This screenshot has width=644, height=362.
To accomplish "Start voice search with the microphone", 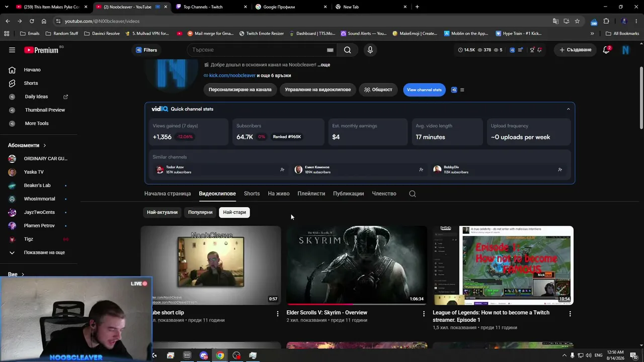I will click(x=370, y=50).
